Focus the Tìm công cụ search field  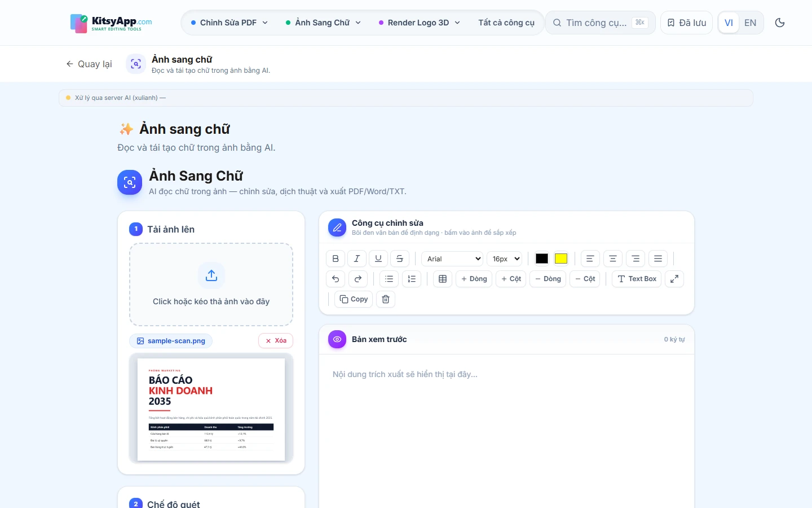[x=600, y=23]
